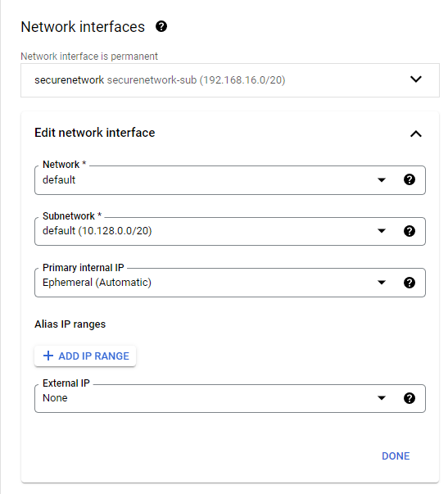The height and width of the screenshot is (494, 448).
Task: Click help icon beside Subnetwork field
Action: point(410,231)
